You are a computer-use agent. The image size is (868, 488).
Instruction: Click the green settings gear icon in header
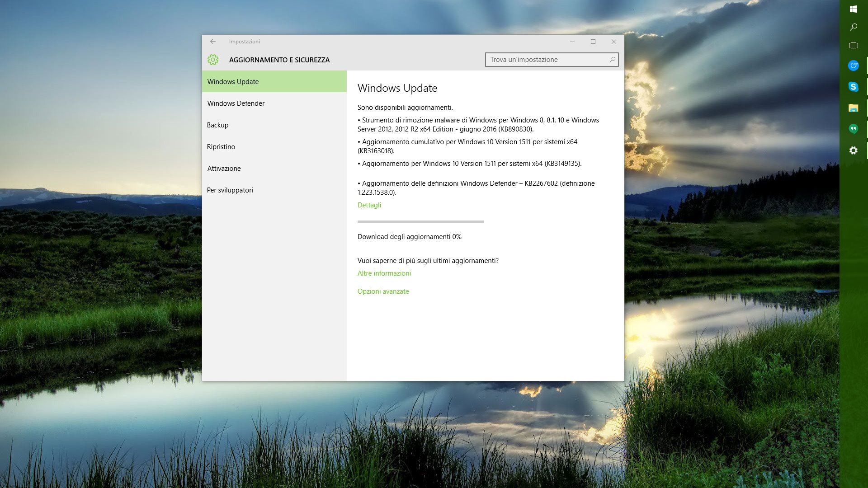(x=213, y=60)
